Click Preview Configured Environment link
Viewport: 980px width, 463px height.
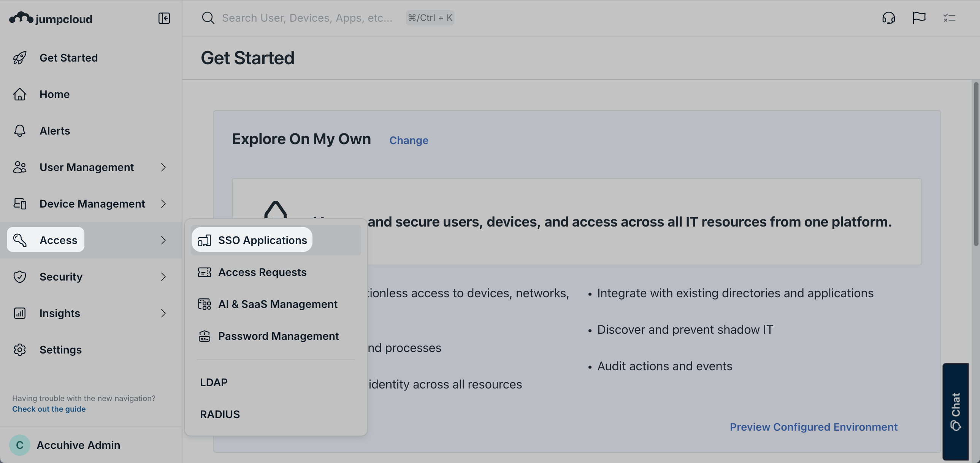[813, 427]
